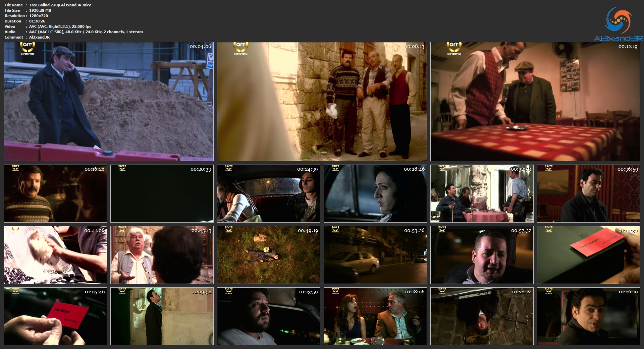
Task: Click the 'Resolution' label
Action: (15, 16)
